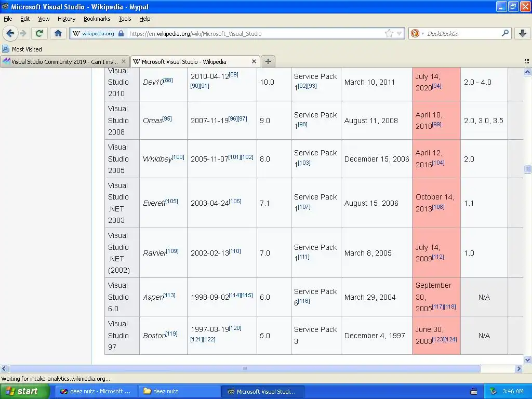Select the 'Visual Studio 97' row header

click(x=122, y=336)
